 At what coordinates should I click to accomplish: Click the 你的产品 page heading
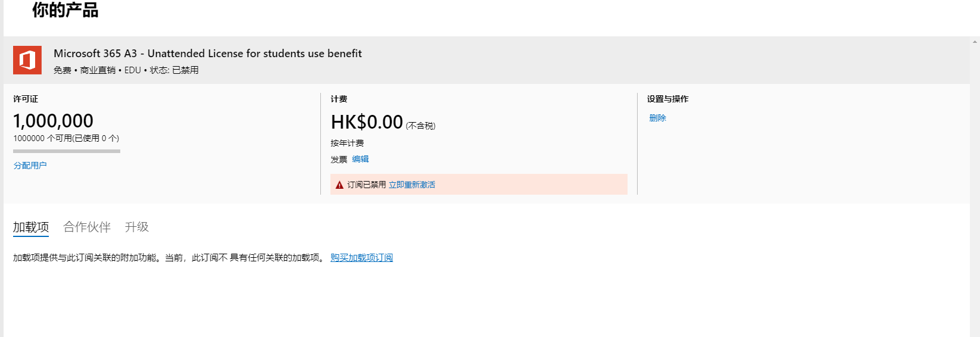tap(65, 10)
